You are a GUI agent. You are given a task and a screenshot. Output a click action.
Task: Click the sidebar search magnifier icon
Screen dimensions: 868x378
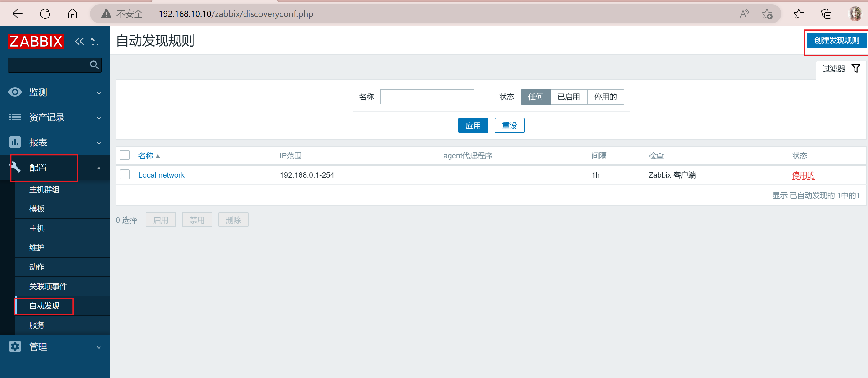[94, 65]
